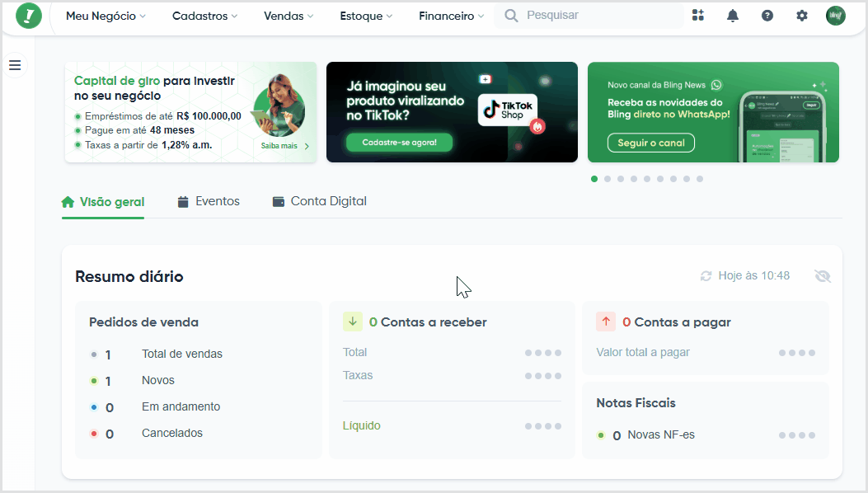
Task: Open the Capital de giro banner
Action: point(191,112)
